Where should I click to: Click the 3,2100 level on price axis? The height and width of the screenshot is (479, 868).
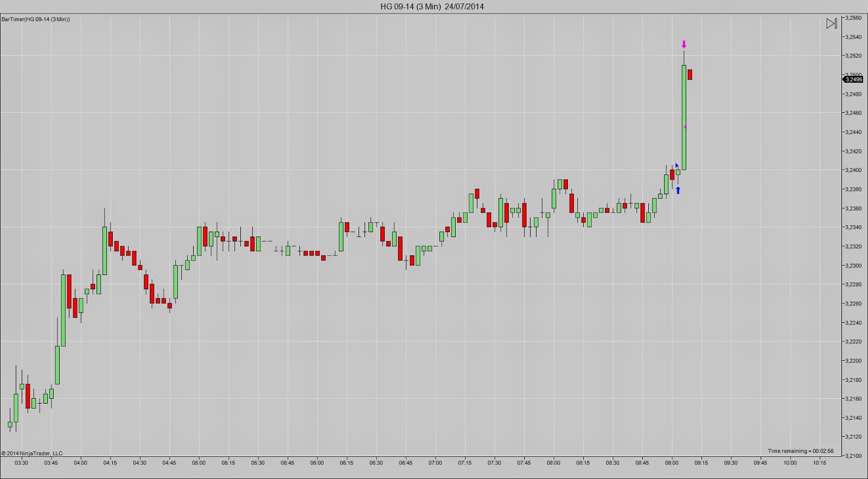tap(853, 456)
